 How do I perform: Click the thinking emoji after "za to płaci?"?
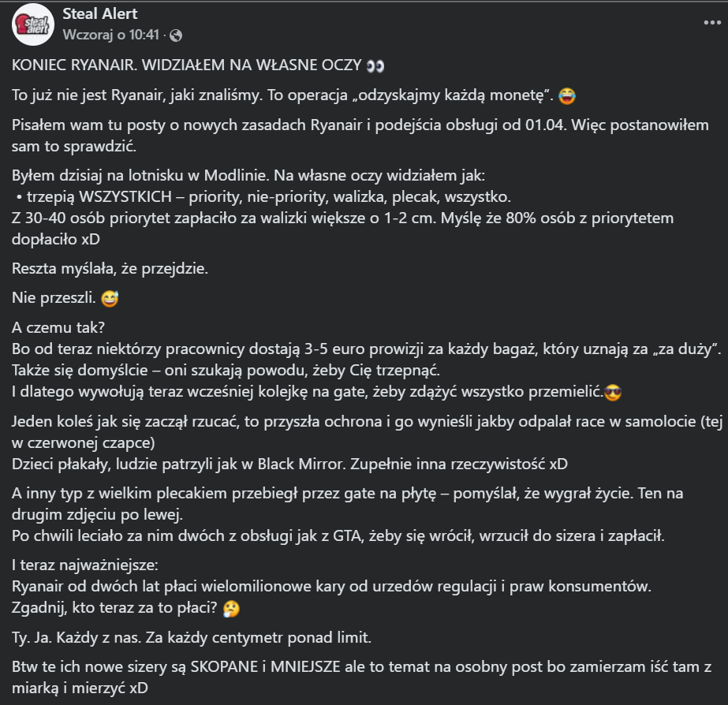[x=231, y=609]
